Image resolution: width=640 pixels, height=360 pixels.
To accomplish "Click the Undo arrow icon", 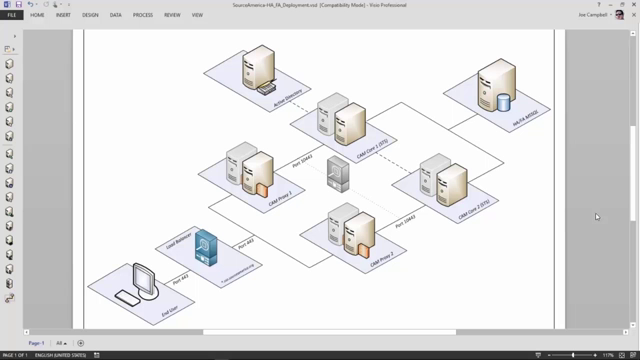I will [30, 4].
